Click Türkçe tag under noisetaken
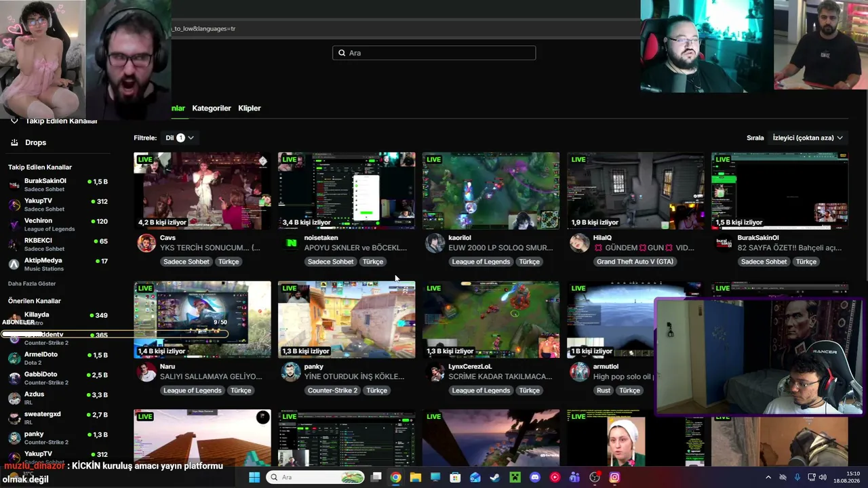Viewport: 868px width, 488px height. [373, 262]
